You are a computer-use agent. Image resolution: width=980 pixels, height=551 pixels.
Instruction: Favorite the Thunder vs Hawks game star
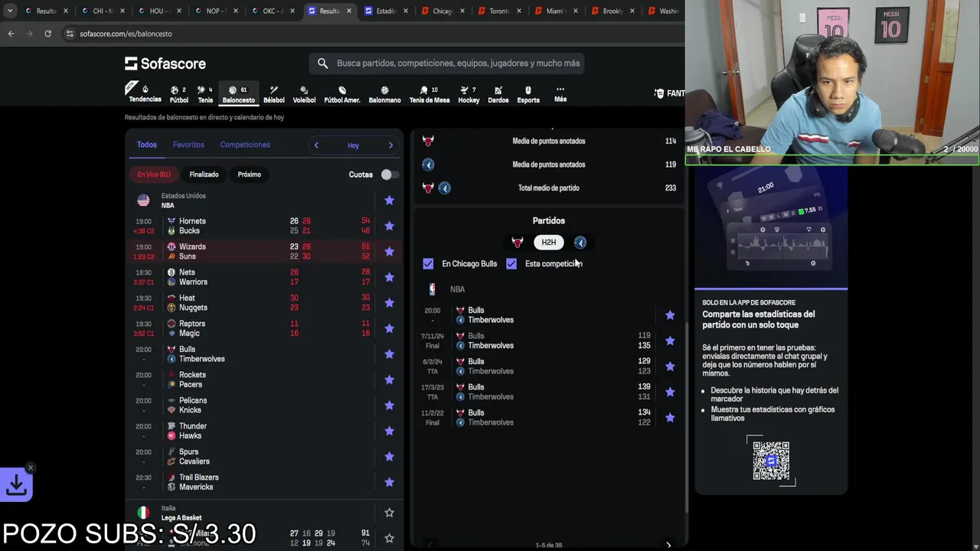pos(389,431)
